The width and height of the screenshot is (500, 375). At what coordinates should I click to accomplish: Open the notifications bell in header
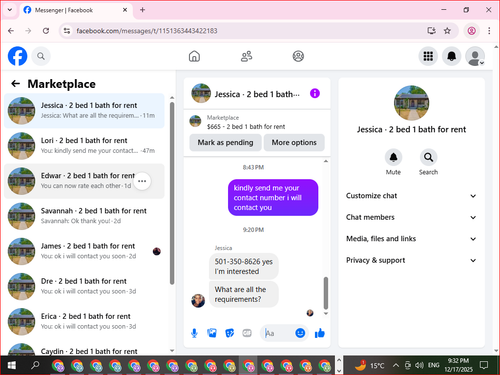[451, 56]
